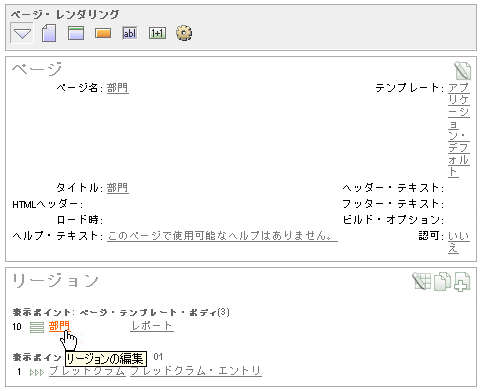Image resolution: width=480 pixels, height=391 pixels.
Task: Select the page icon in Page Rendering toolbar
Action: (x=49, y=33)
